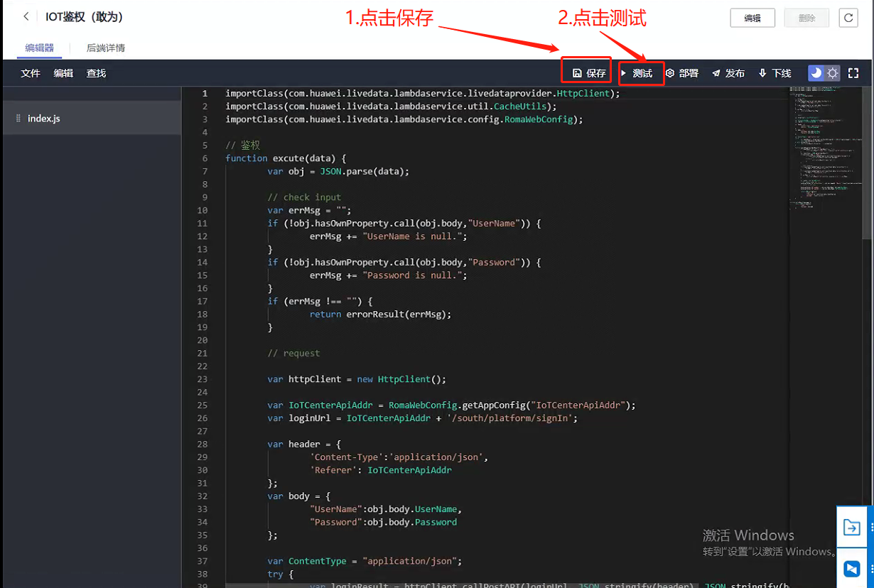
Task: Open the 查找 find menu
Action: [96, 73]
